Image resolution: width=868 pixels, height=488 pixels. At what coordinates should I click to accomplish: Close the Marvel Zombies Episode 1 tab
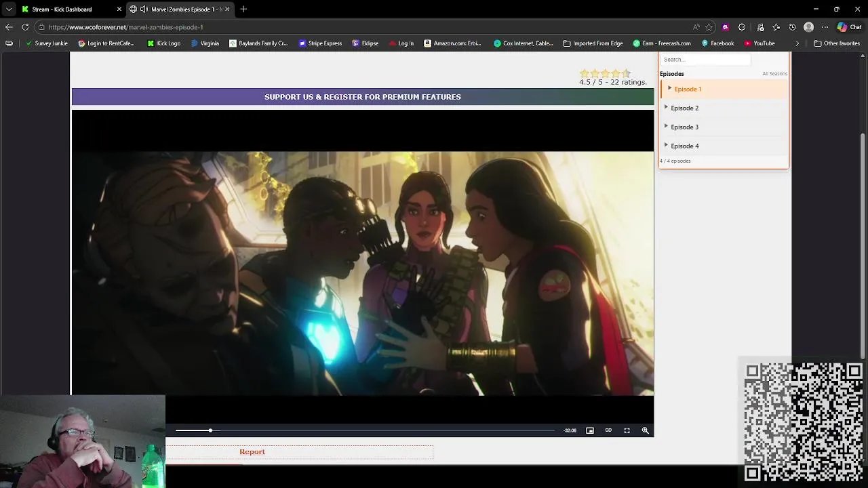227,9
